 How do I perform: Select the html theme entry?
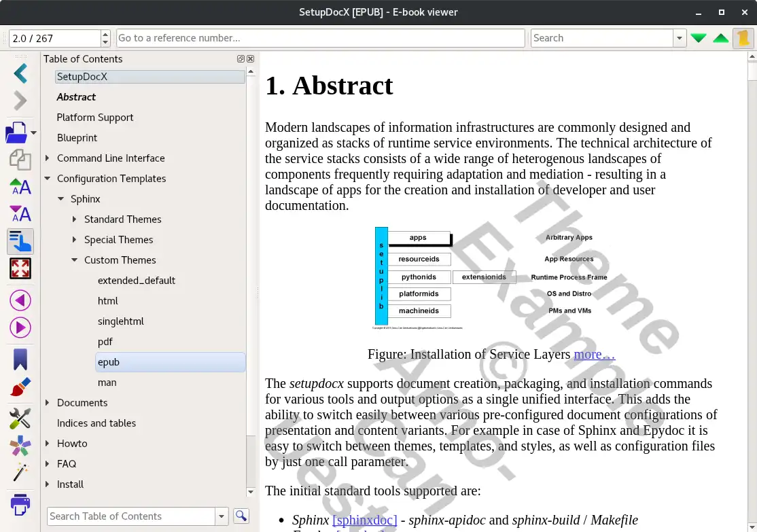click(107, 301)
